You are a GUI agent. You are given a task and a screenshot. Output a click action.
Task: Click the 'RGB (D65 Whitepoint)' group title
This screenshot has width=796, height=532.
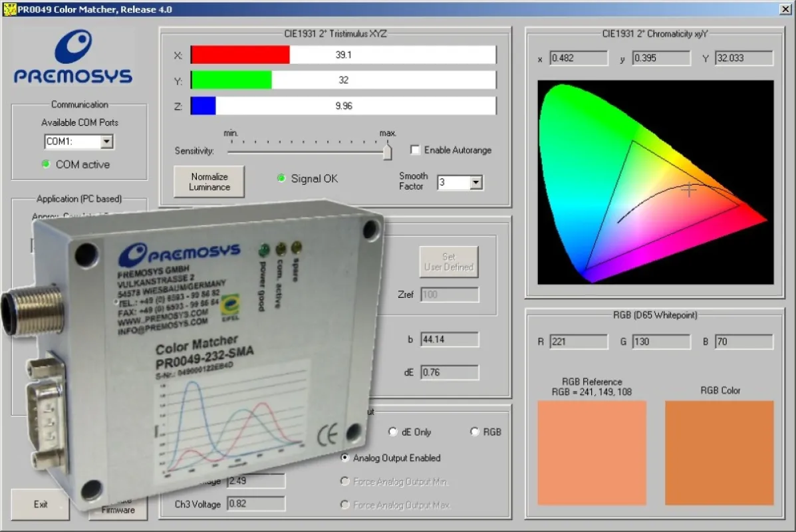[x=655, y=315]
